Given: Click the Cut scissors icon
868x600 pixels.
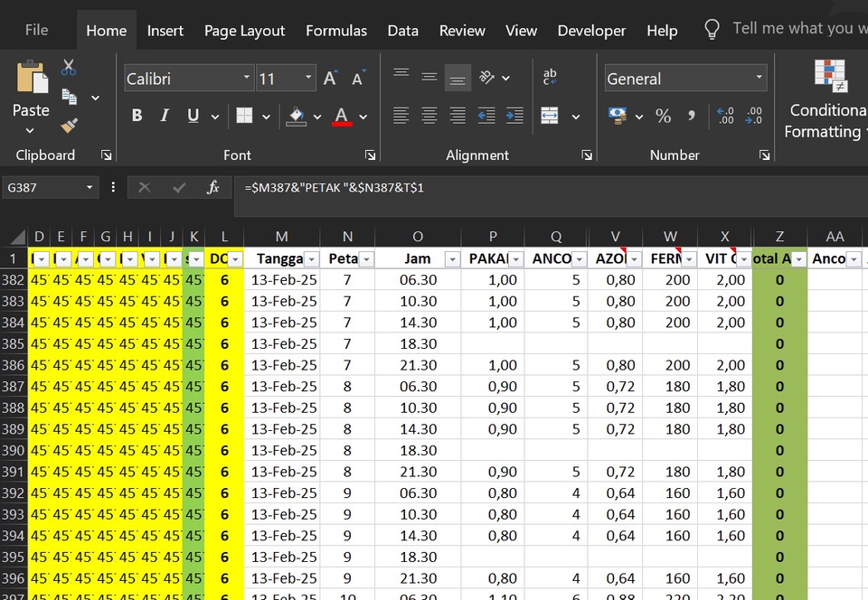Looking at the screenshot, I should (67, 67).
